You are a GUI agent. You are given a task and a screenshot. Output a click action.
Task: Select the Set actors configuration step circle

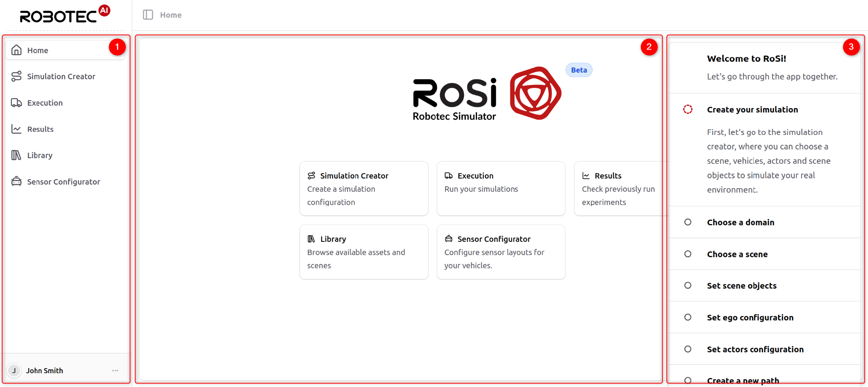tap(688, 349)
